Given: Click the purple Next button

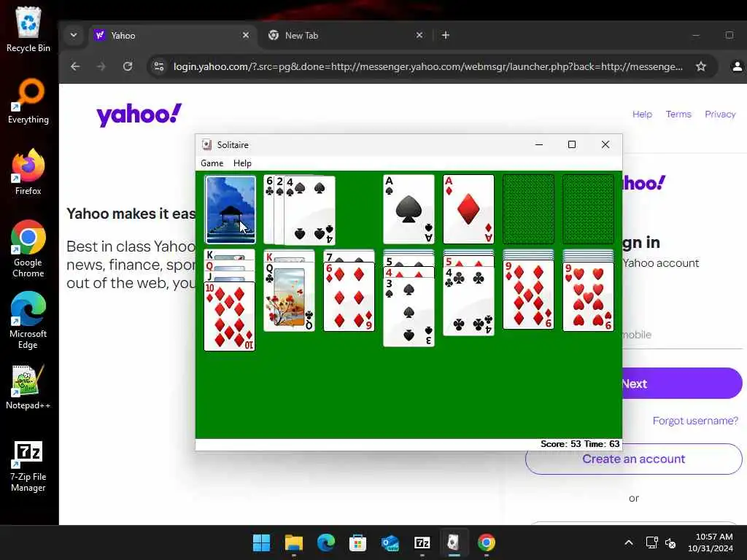Looking at the screenshot, I should [682, 384].
